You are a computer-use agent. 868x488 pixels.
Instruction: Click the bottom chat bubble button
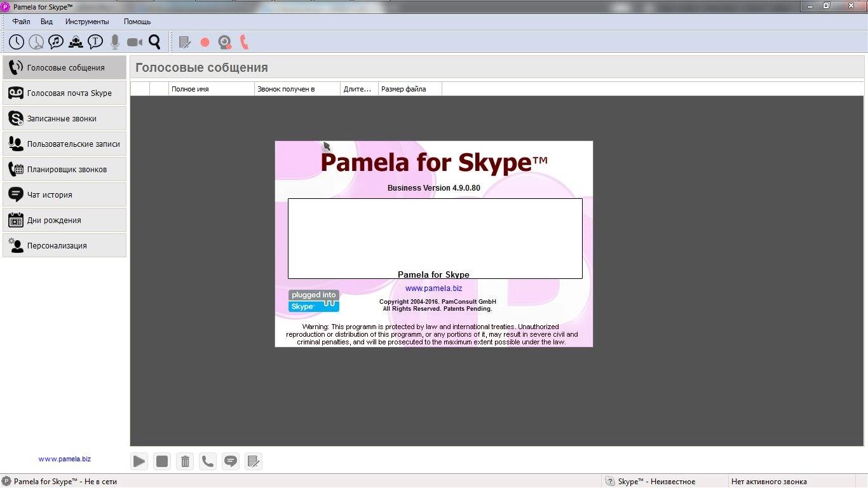coord(231,461)
